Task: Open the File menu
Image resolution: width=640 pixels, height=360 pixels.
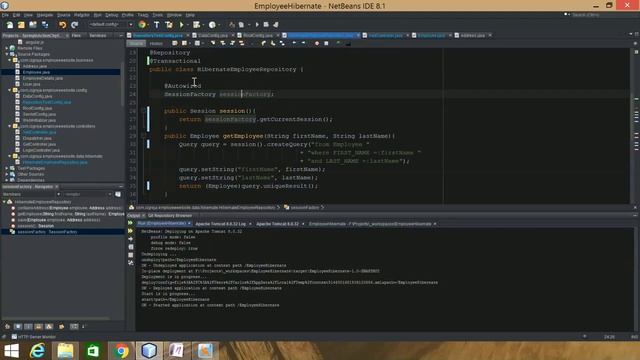Action: 5,15
